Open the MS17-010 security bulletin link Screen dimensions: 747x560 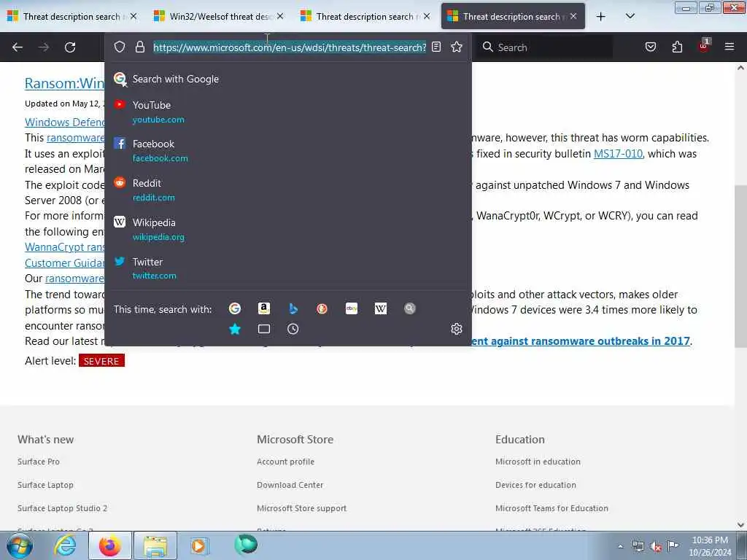618,154
